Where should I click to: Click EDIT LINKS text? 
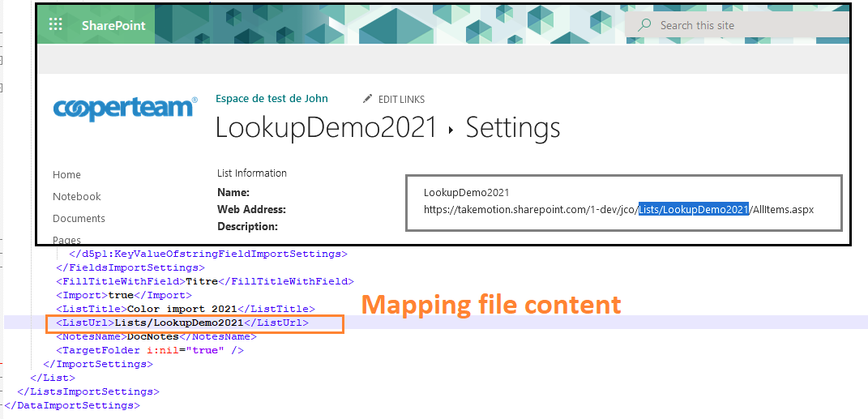[401, 100]
